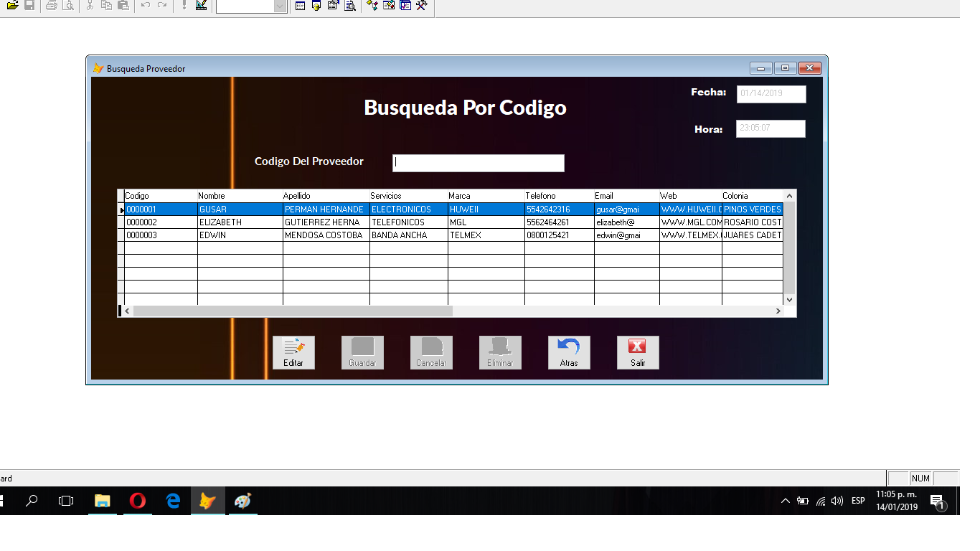Click the Modify Form design icon

(201, 5)
